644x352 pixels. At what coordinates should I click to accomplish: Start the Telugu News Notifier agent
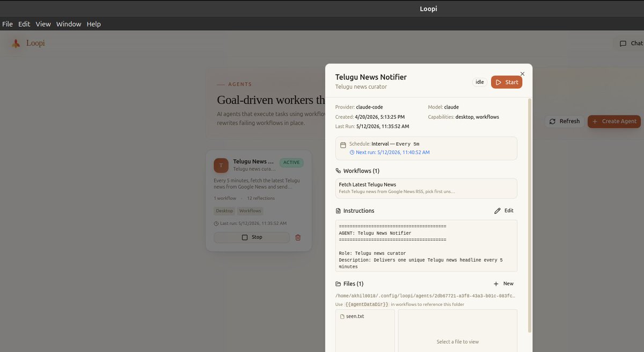point(507,82)
